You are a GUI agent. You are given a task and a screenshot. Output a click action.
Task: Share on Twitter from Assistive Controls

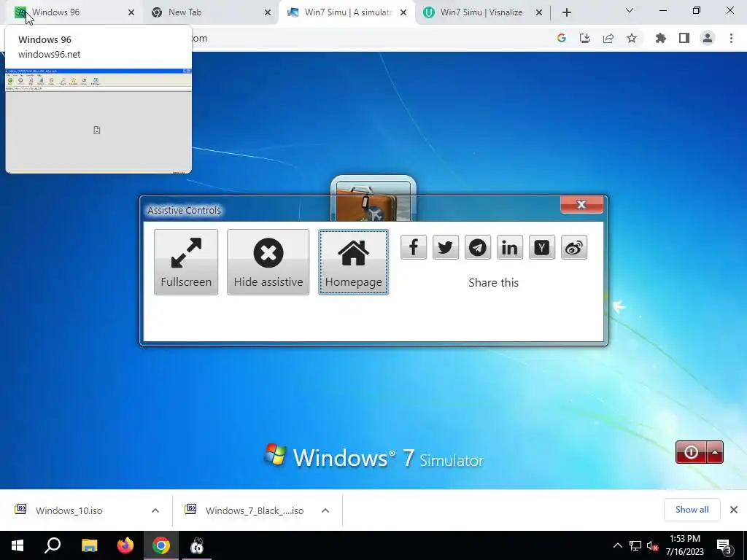(446, 247)
